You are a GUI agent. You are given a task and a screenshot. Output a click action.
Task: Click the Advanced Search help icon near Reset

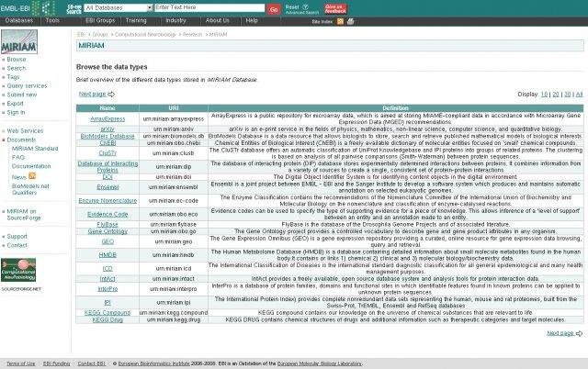point(305,6)
